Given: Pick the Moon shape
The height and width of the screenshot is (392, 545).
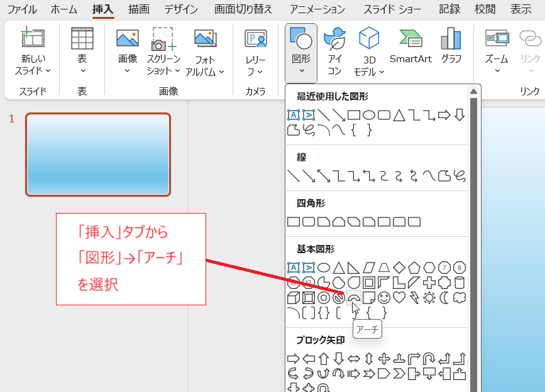Looking at the screenshot, I should pos(444,298).
